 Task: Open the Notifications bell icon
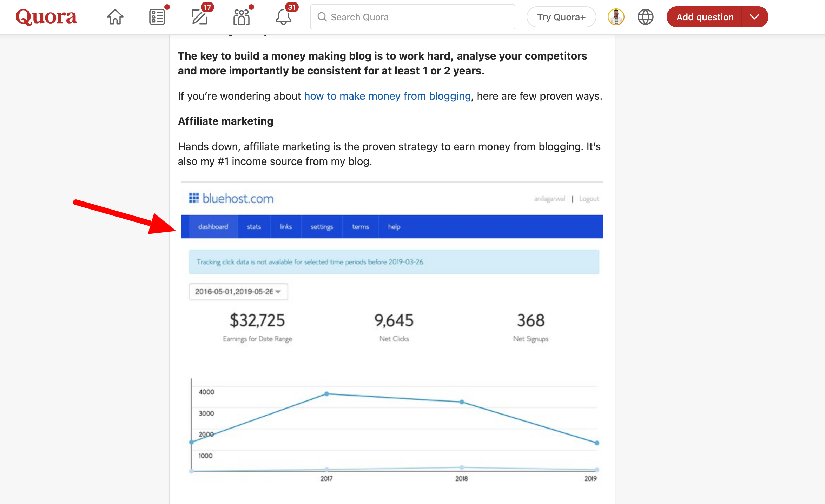point(284,17)
